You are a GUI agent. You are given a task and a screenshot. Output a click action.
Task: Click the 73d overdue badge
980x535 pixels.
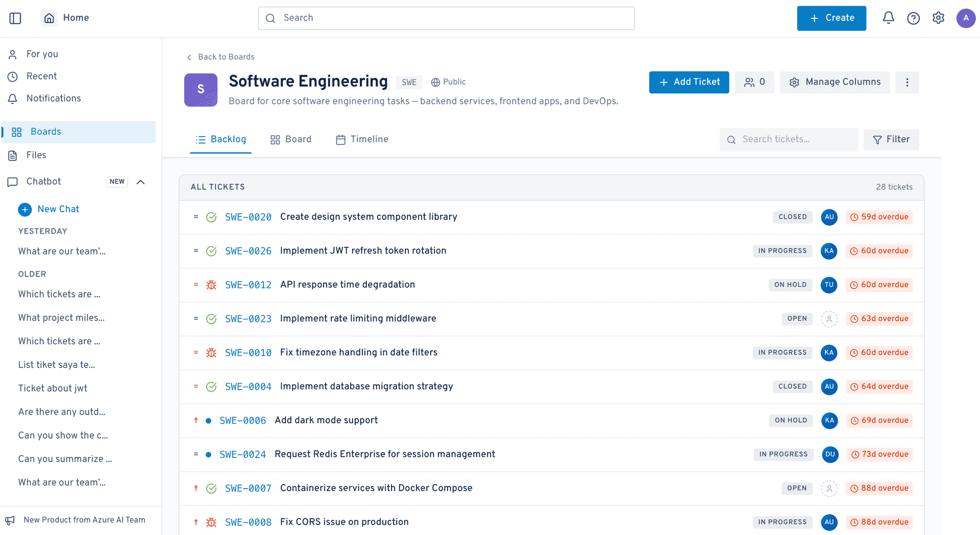click(879, 454)
